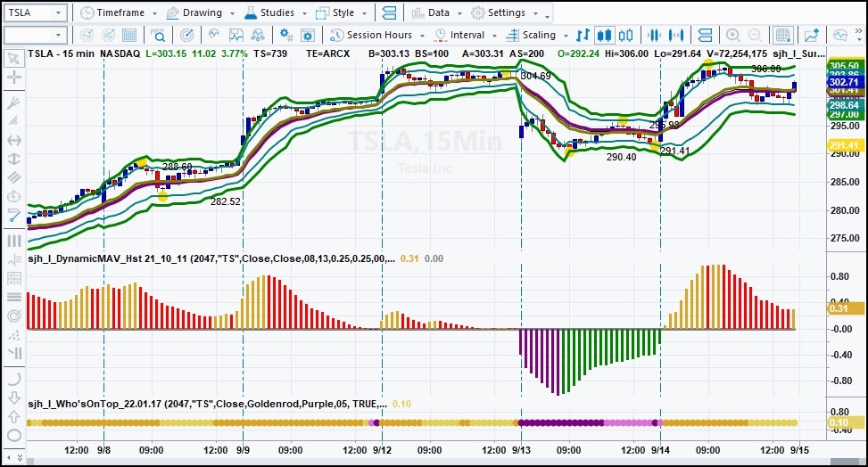Click the calendar grid icon
This screenshot has width=868, height=467.
[x=129, y=36]
